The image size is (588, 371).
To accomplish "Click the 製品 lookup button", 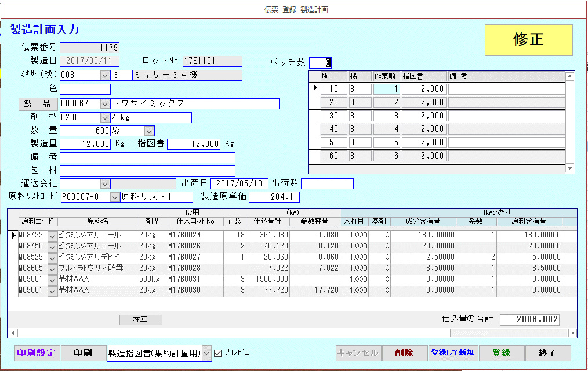I will pos(37,103).
